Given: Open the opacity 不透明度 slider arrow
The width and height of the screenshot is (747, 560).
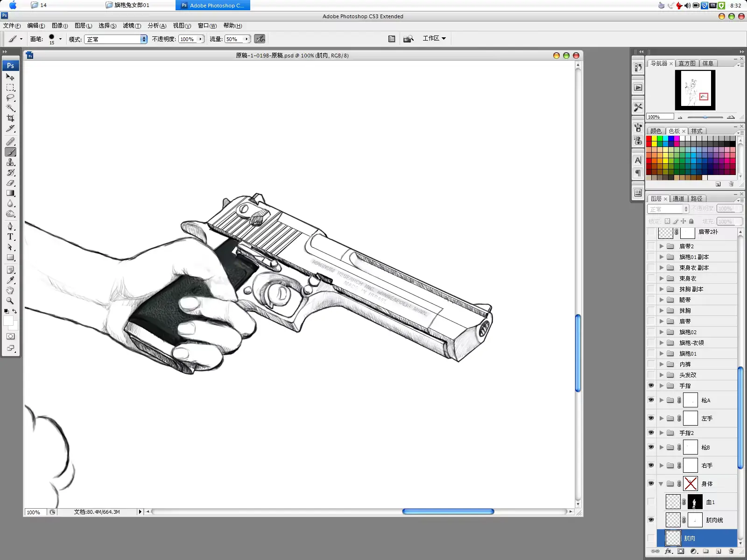Looking at the screenshot, I should click(x=201, y=39).
